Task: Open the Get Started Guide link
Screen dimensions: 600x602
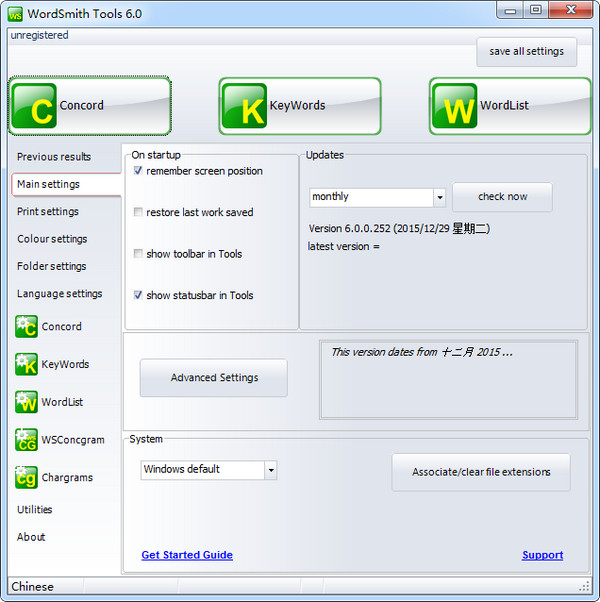Action: 187,555
